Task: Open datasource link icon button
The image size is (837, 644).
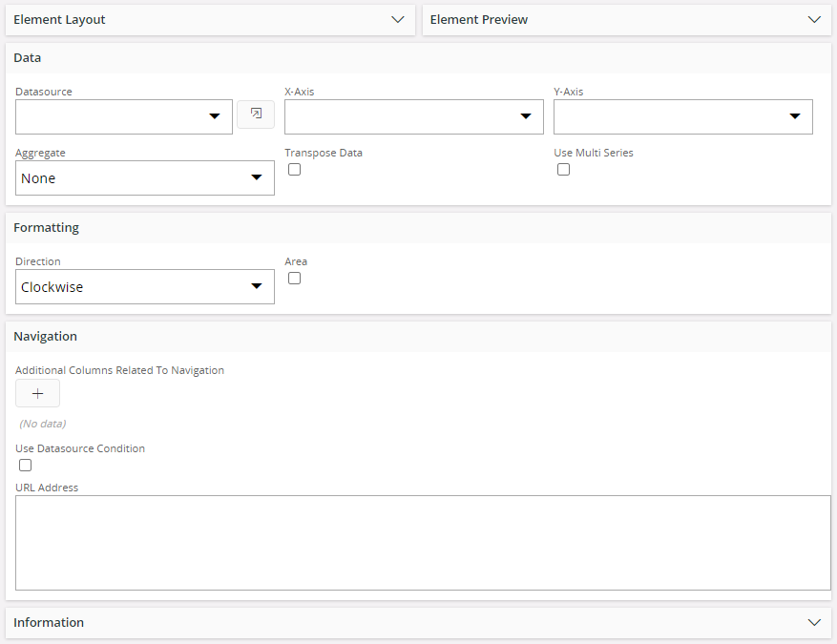Action: point(256,114)
